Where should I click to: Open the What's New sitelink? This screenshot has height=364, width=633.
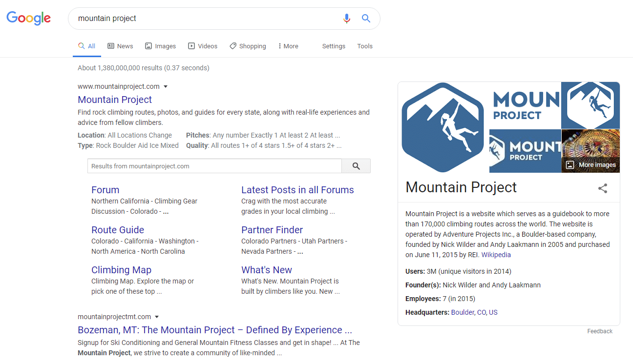pos(267,270)
